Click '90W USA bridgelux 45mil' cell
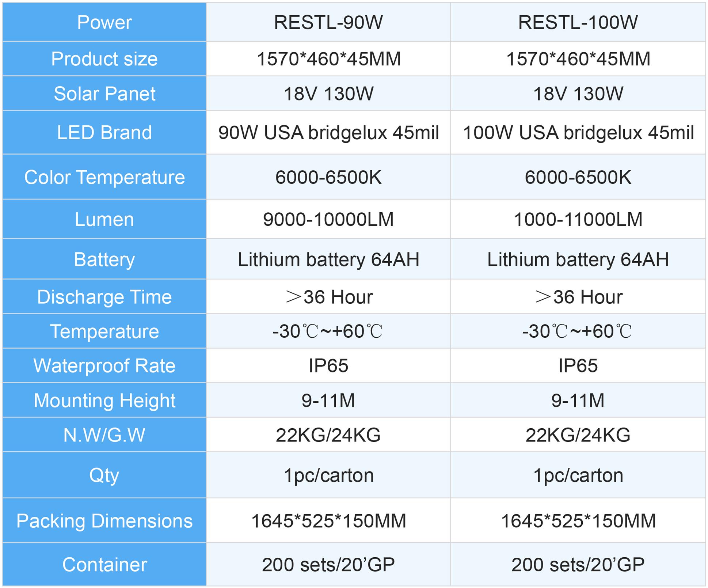Viewport: 708px width, 588px height. tap(328, 132)
